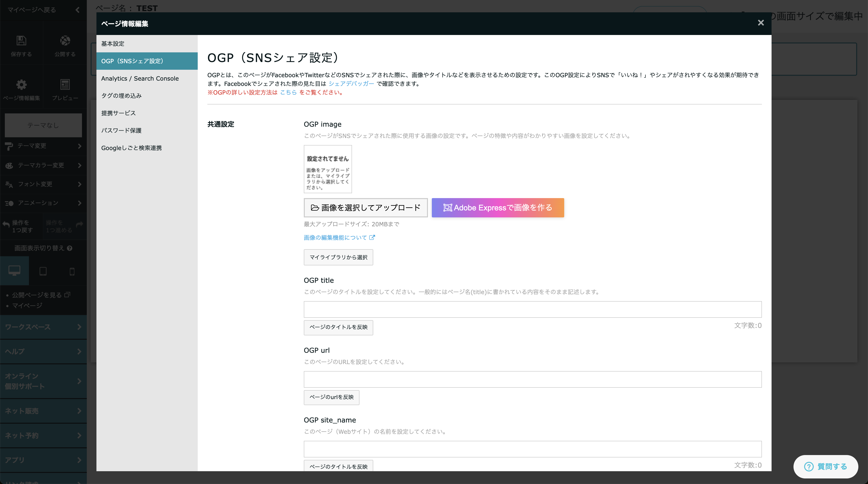Click マイライブラリから選択 button
This screenshot has width=868, height=484.
[338, 257]
